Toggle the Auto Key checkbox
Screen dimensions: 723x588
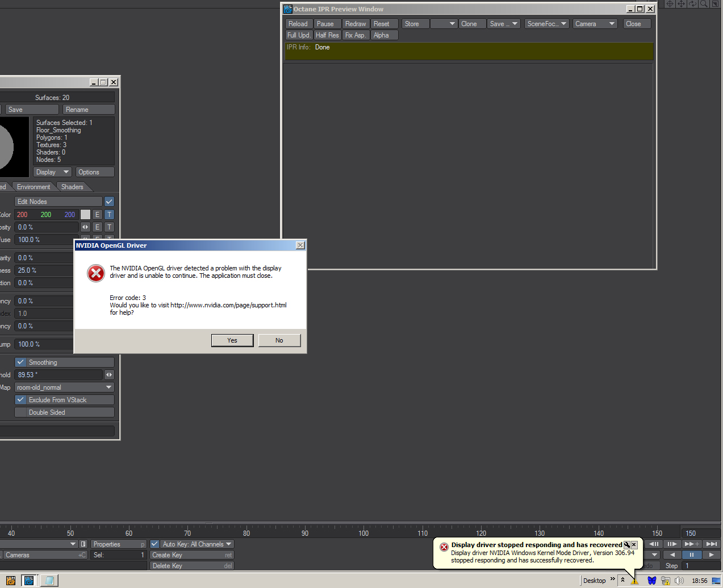[x=154, y=544]
